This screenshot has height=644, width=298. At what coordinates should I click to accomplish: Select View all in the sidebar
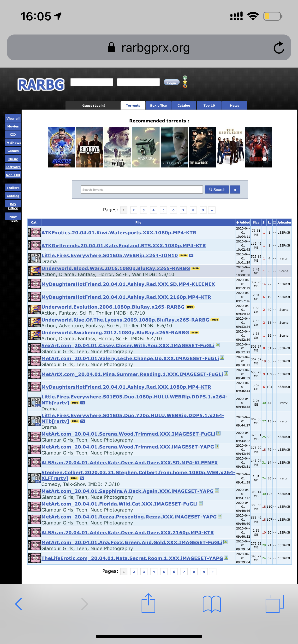pos(13,118)
